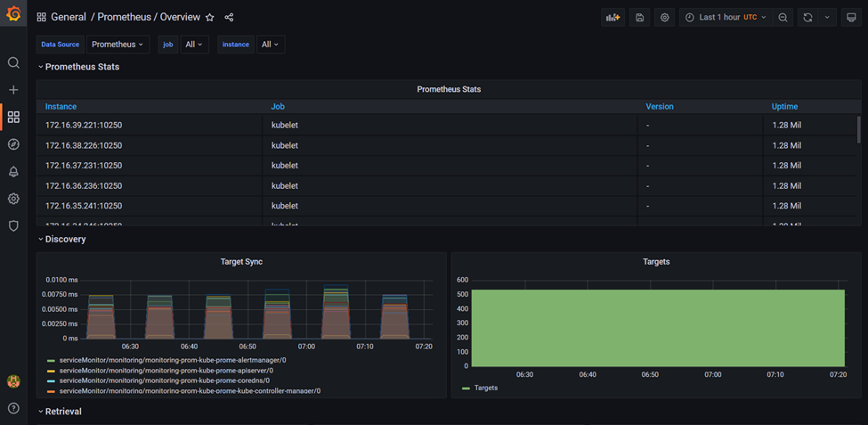Open the Last 1 hour time picker
Screen dimensions: 868x425
coord(726,17)
